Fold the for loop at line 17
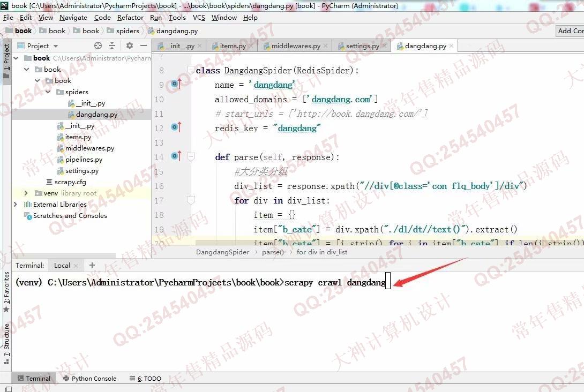 [191, 200]
